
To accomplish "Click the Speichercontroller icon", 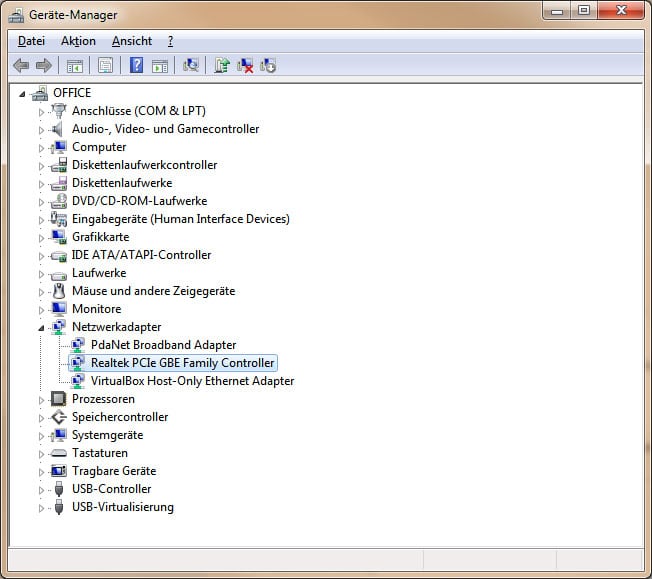I will [x=59, y=417].
